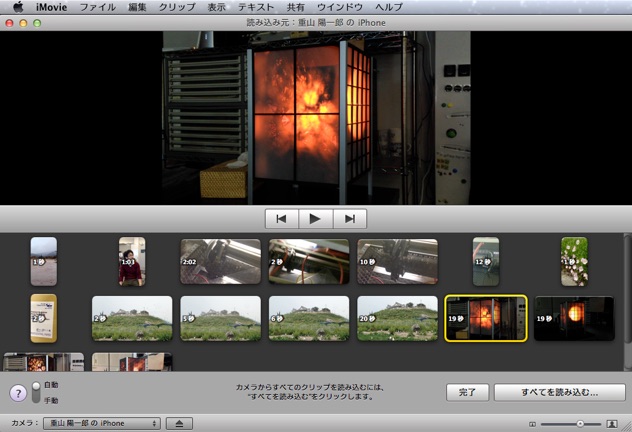Open the カメラ device dropdown
Screen dimensions: 632x432
point(102,424)
